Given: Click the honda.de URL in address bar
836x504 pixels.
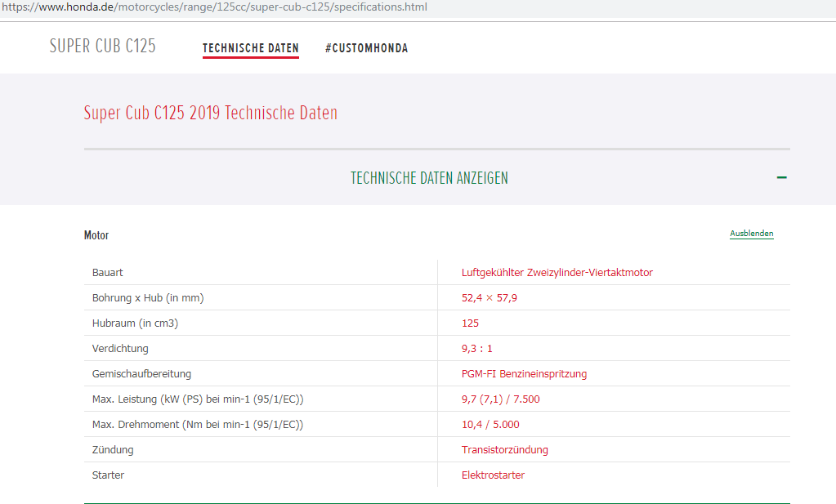Looking at the screenshot, I should point(214,7).
